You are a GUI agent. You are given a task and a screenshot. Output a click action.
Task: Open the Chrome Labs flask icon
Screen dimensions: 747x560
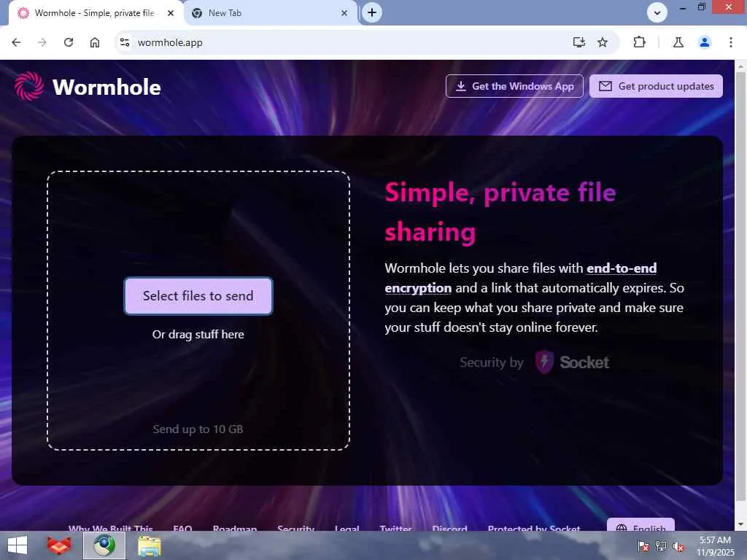(678, 42)
